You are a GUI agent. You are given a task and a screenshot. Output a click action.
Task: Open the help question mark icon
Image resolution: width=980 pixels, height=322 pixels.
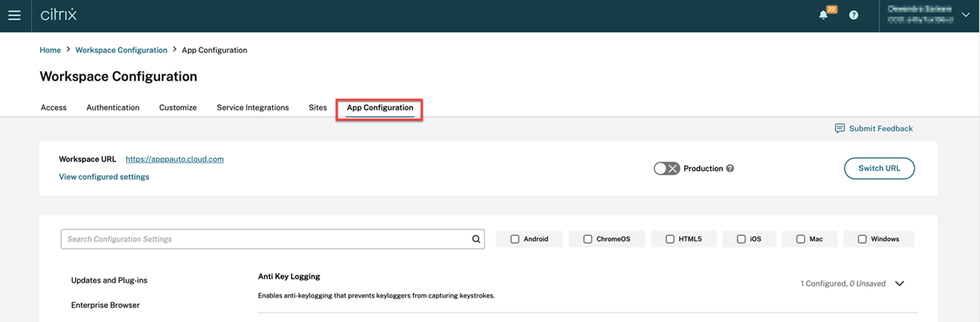(853, 15)
